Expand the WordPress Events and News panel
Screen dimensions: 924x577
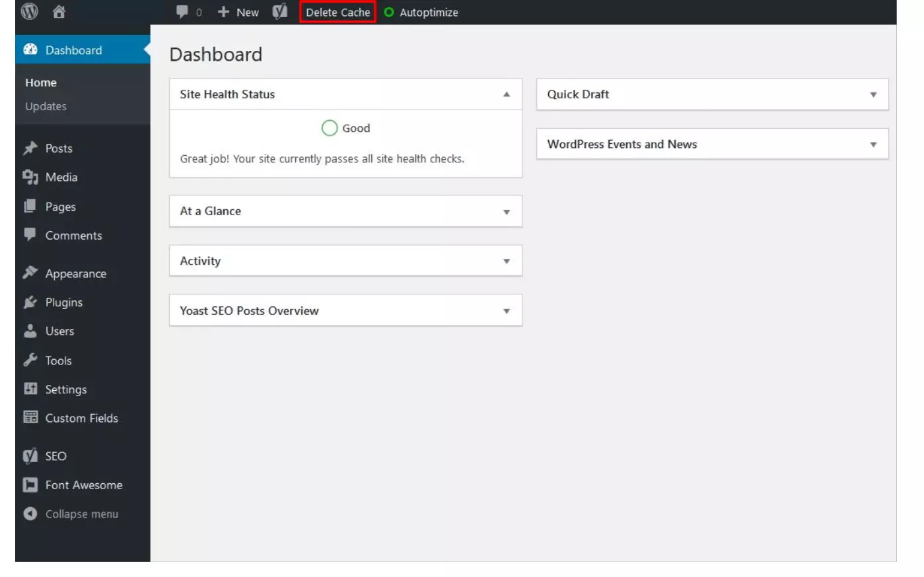click(x=873, y=145)
